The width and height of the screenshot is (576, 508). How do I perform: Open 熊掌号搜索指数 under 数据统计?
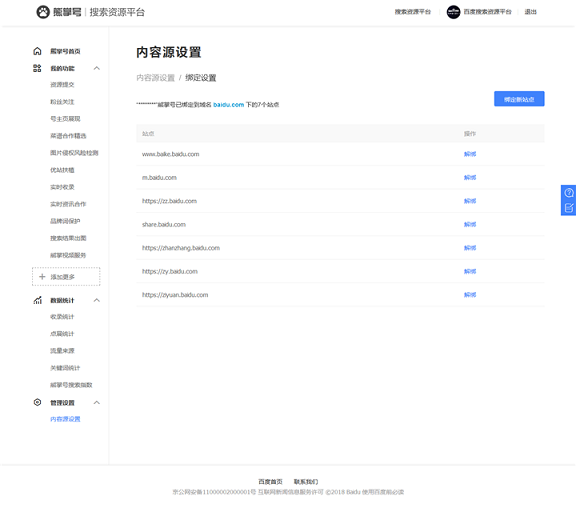pyautogui.click(x=71, y=385)
